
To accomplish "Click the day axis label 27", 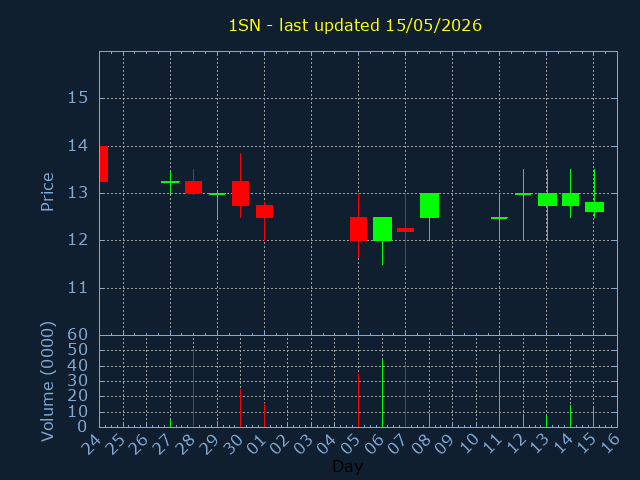I will (x=161, y=444).
